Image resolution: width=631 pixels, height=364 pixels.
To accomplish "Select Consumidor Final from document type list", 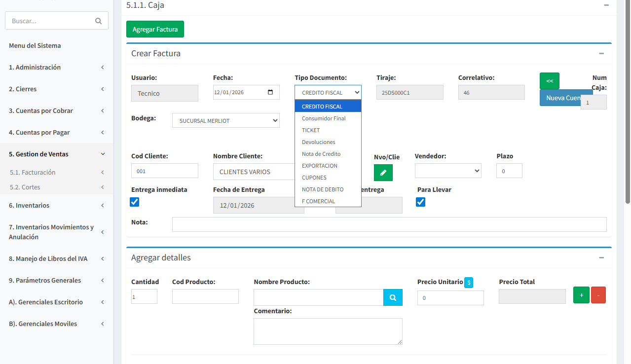I will click(324, 118).
